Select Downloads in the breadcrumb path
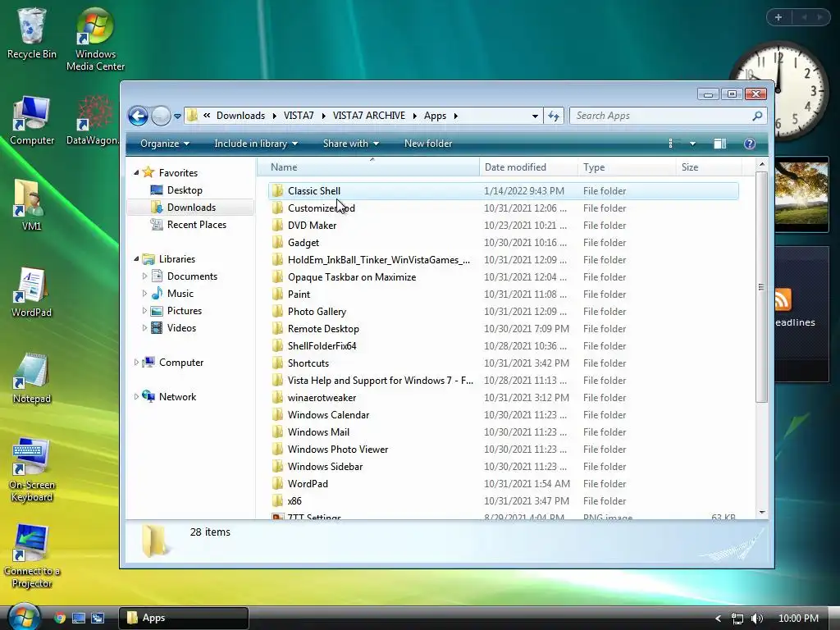 pyautogui.click(x=240, y=116)
